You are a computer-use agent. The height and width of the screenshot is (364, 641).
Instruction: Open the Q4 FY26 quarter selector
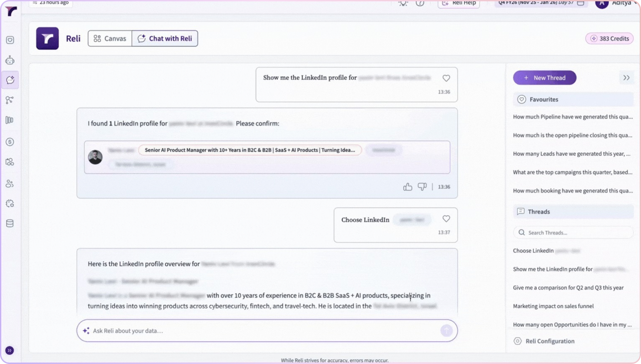(x=541, y=3)
